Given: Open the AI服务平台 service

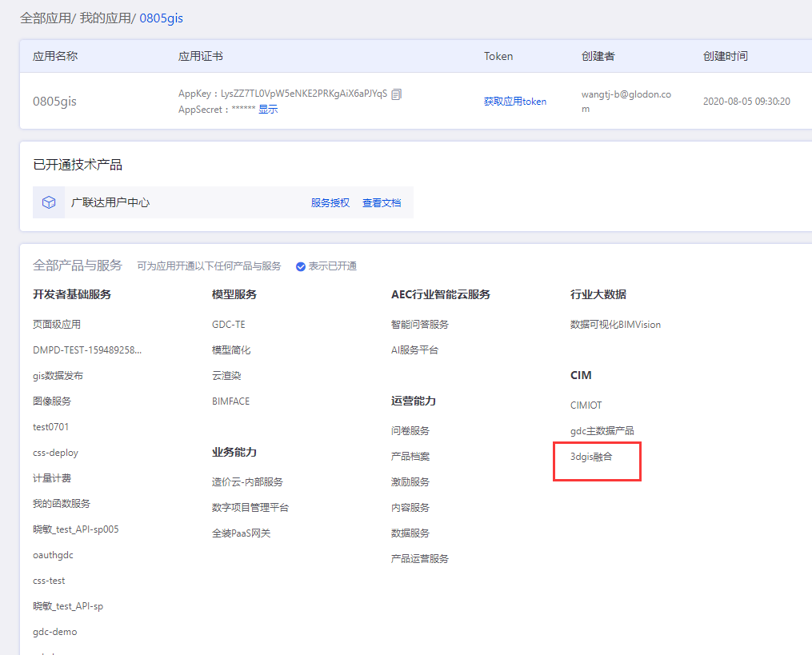Looking at the screenshot, I should coord(414,350).
